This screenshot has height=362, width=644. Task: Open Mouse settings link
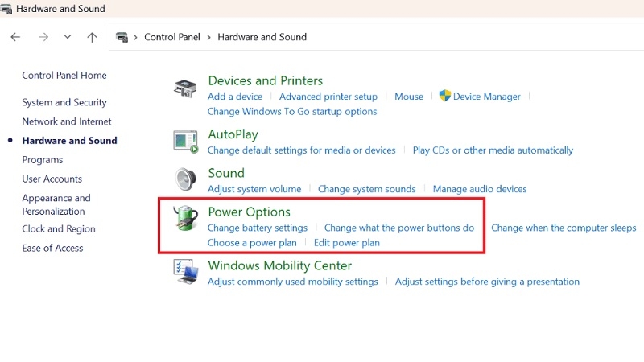[x=409, y=97]
